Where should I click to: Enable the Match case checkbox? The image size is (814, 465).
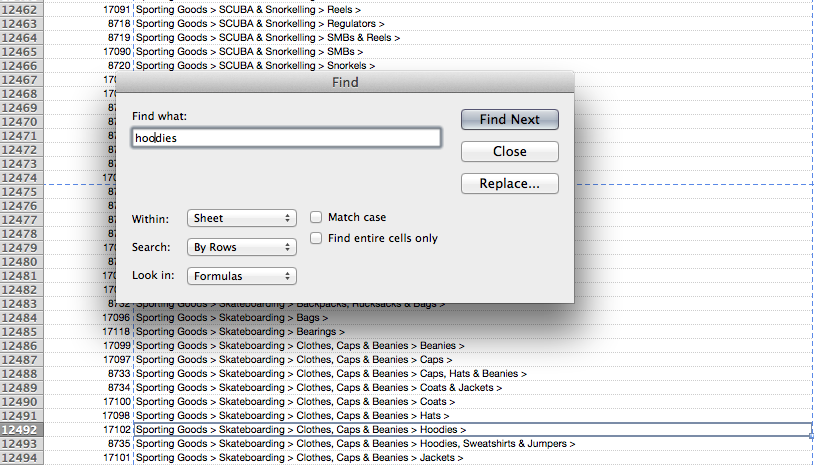pos(316,217)
